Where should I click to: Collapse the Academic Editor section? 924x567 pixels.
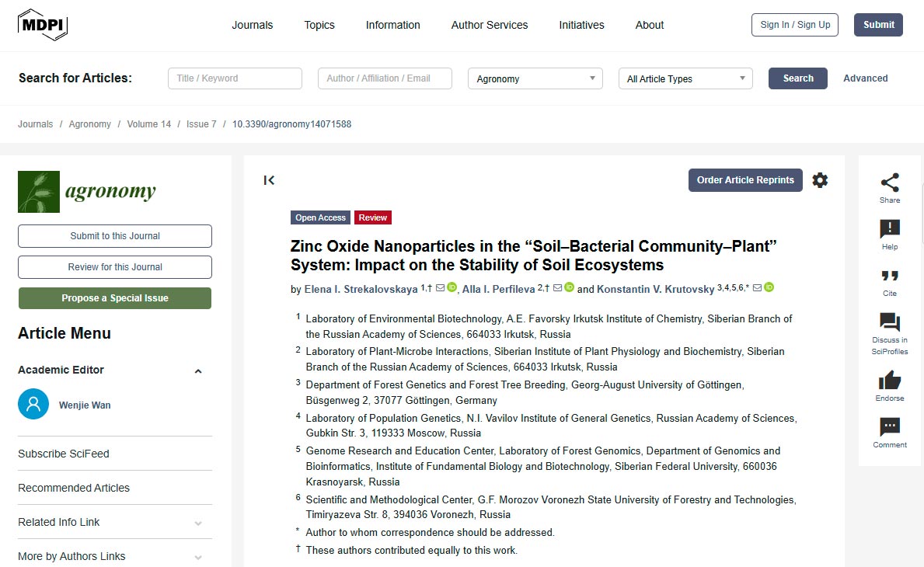tap(198, 370)
